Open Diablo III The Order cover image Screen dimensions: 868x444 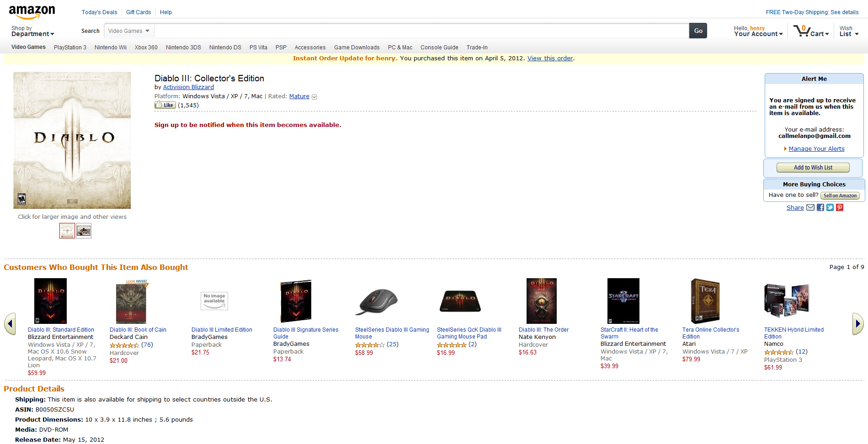point(542,301)
